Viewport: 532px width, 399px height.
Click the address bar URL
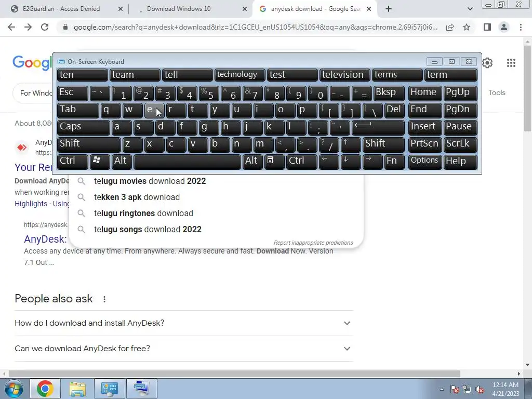tap(256, 27)
